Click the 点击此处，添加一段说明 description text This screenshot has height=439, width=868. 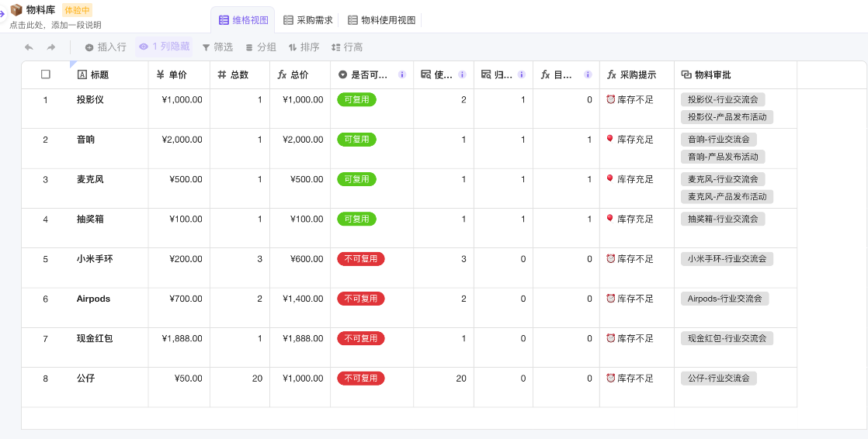click(x=55, y=25)
